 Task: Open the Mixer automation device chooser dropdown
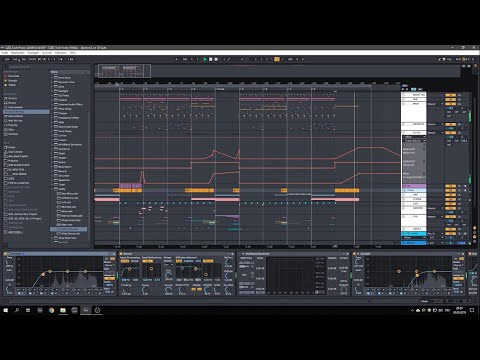coord(414,137)
